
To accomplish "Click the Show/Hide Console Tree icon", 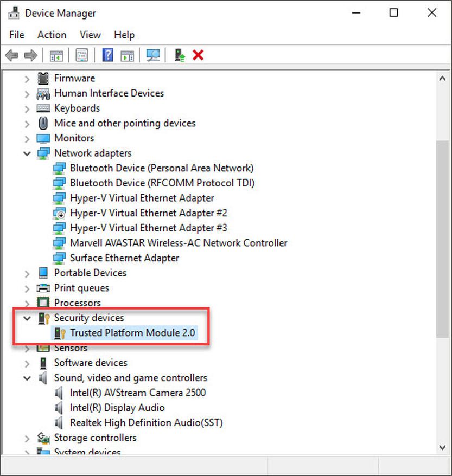I will click(x=56, y=55).
